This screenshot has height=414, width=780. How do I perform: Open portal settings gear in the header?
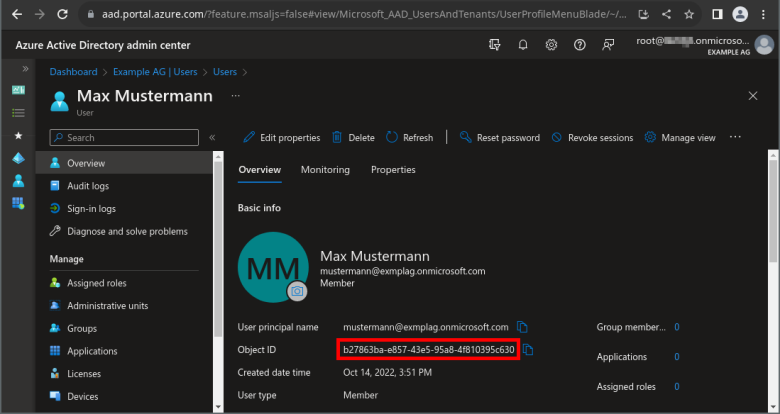[551, 45]
